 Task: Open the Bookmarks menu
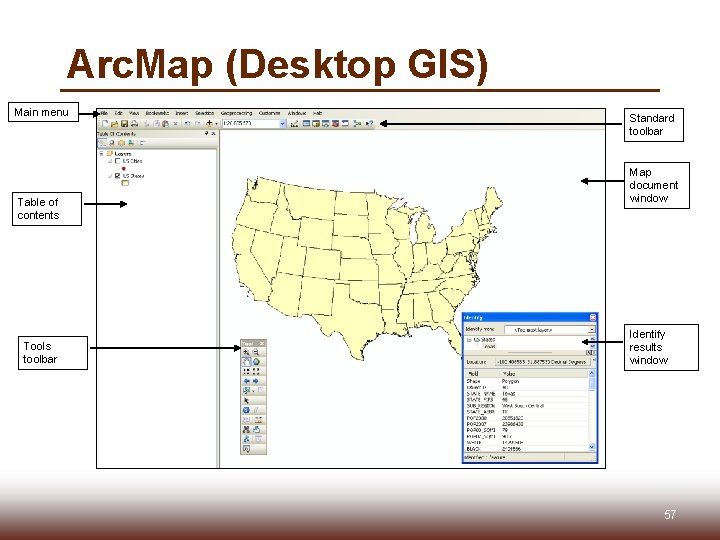tap(157, 113)
